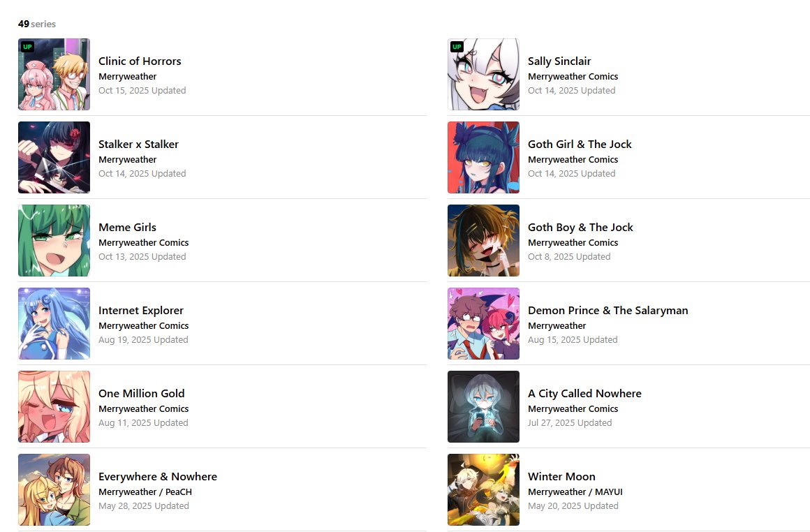The width and height of the screenshot is (810, 532).
Task: Open the Sally Sinclair cover thumbnail
Action: (483, 75)
